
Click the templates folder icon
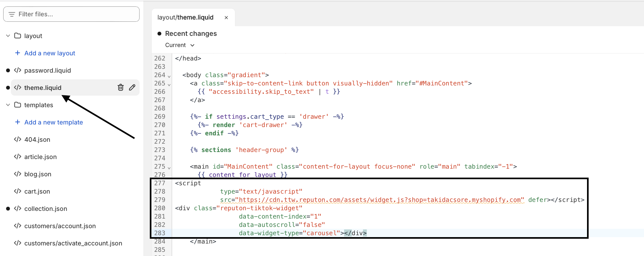pyautogui.click(x=18, y=105)
